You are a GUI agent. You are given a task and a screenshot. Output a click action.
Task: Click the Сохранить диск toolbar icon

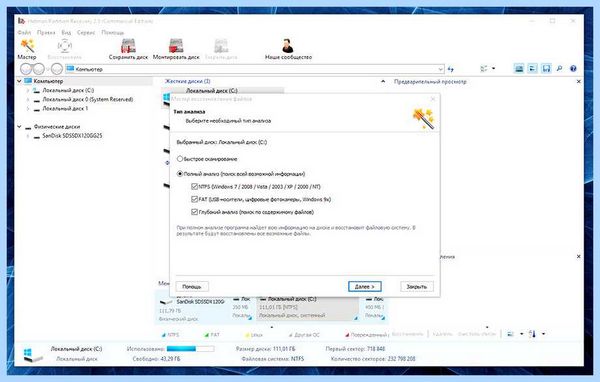[x=128, y=46]
